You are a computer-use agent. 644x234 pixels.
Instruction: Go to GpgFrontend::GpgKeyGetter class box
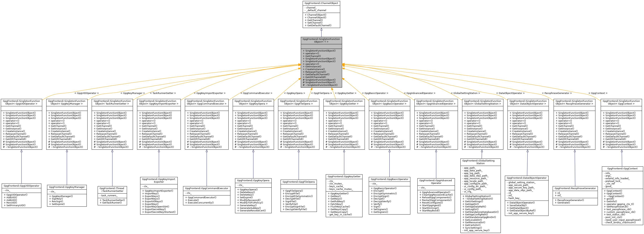click(344, 196)
